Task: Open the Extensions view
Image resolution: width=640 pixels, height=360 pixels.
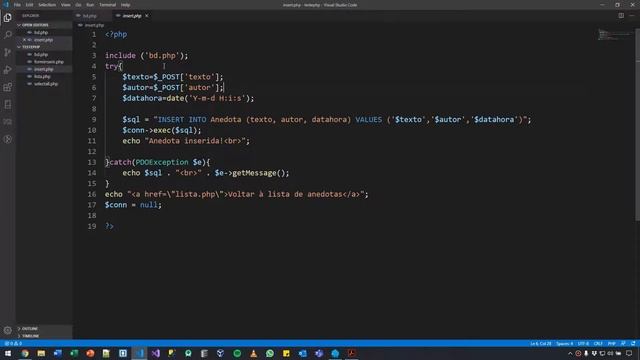Action: 7,87
